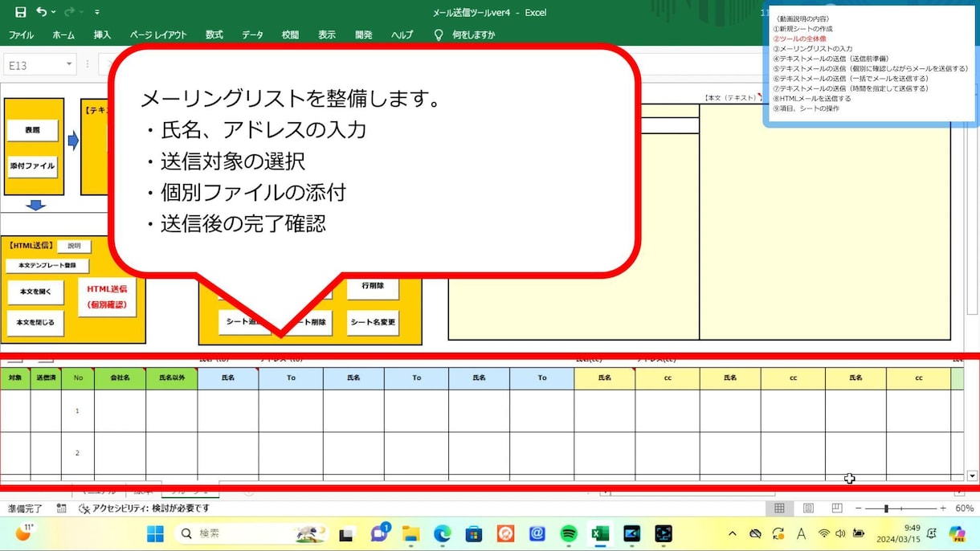Open the ページ レイアウト tab
The width and height of the screenshot is (980, 551).
[x=158, y=35]
